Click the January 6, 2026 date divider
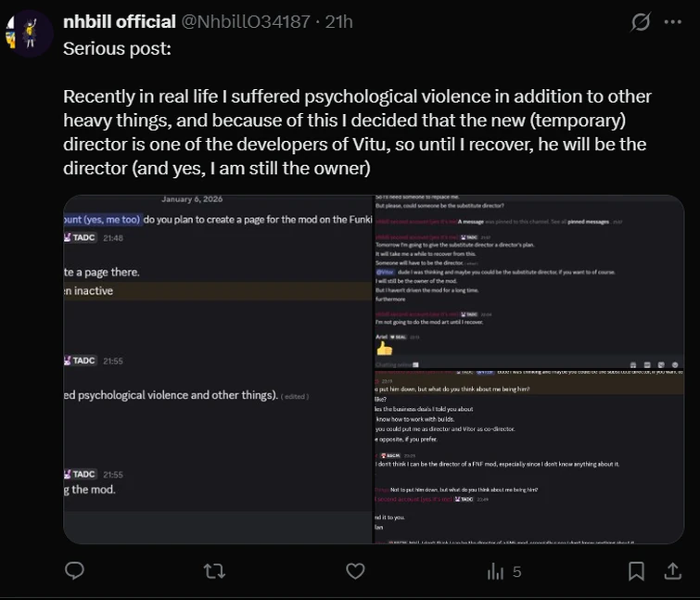 193,199
